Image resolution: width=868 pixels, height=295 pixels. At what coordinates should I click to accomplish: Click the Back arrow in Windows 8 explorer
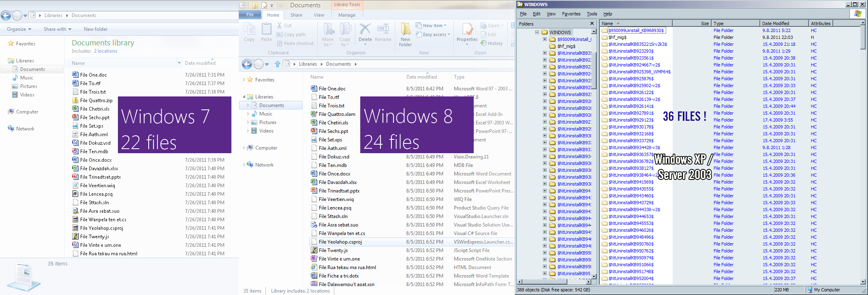tap(247, 64)
